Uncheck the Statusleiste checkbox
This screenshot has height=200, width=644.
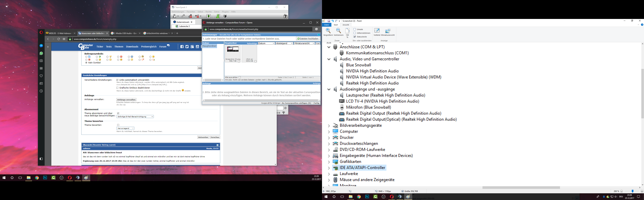pyautogui.click(x=355, y=37)
